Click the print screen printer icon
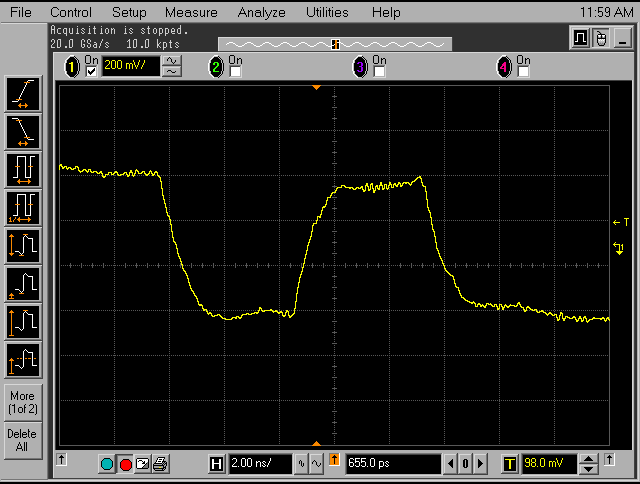Viewport: 640px width, 484px height. pos(160,464)
